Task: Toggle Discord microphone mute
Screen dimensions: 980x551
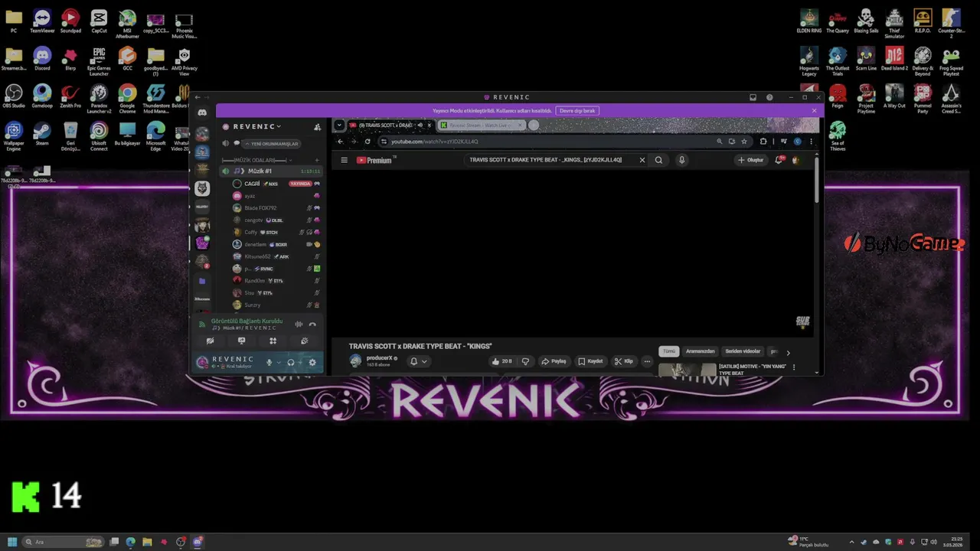Action: click(x=269, y=362)
